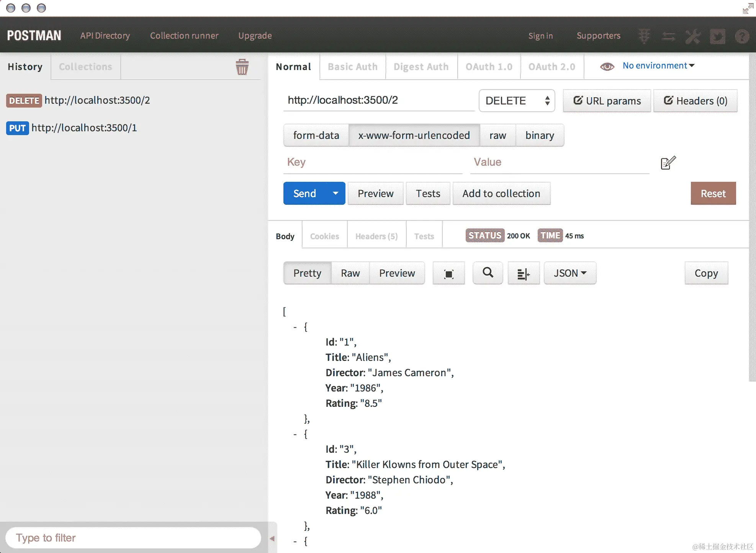Toggle Headers (0) editor

pyautogui.click(x=695, y=101)
